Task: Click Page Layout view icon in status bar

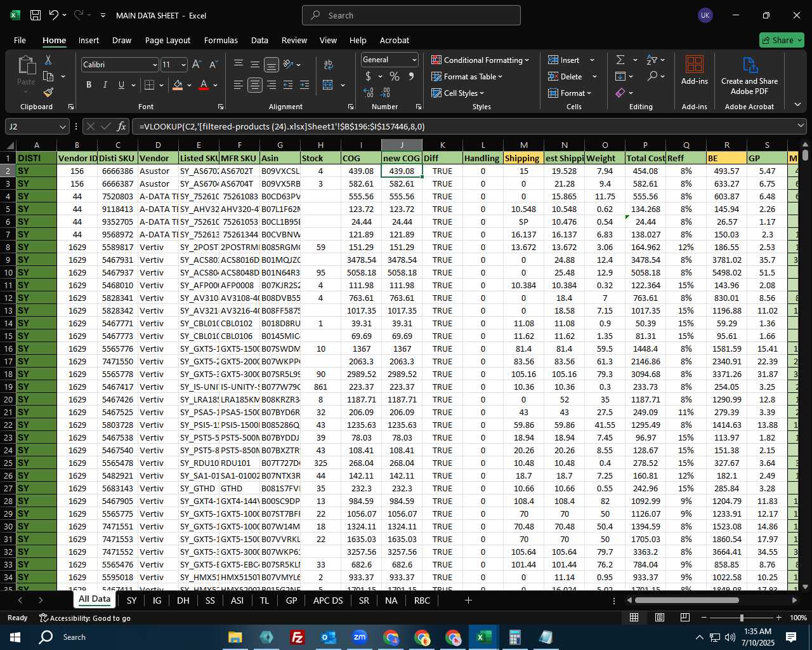Action: click(660, 618)
